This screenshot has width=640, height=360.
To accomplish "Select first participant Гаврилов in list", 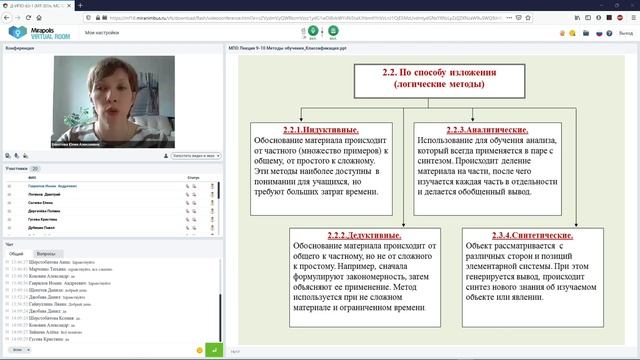I will (52, 186).
